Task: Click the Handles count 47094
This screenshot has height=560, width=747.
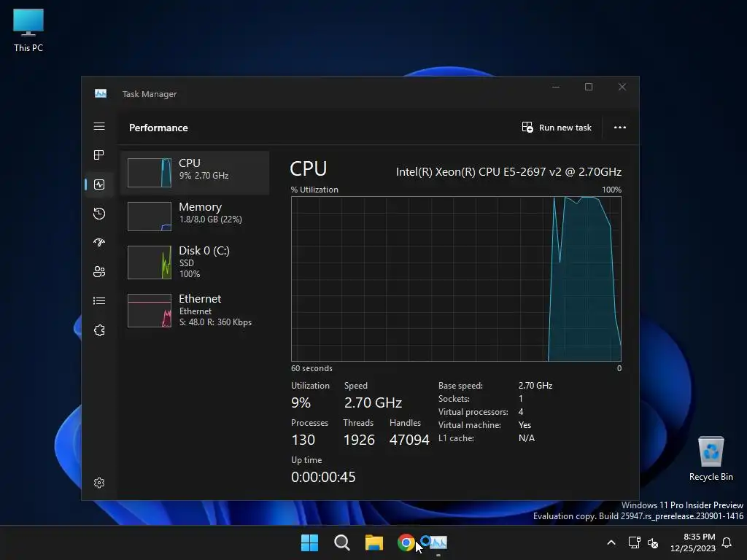Action: pos(409,440)
